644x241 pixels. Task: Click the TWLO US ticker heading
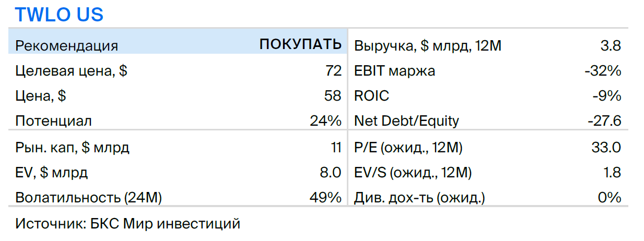click(x=59, y=15)
